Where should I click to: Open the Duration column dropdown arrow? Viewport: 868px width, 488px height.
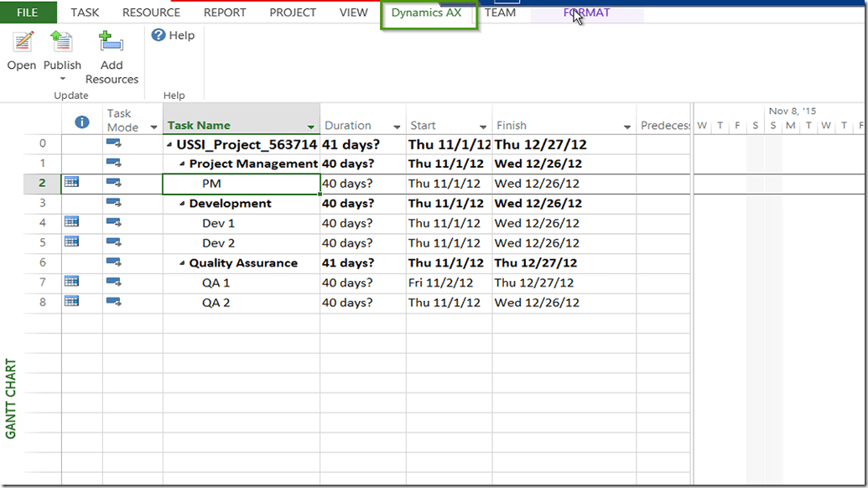click(x=396, y=127)
